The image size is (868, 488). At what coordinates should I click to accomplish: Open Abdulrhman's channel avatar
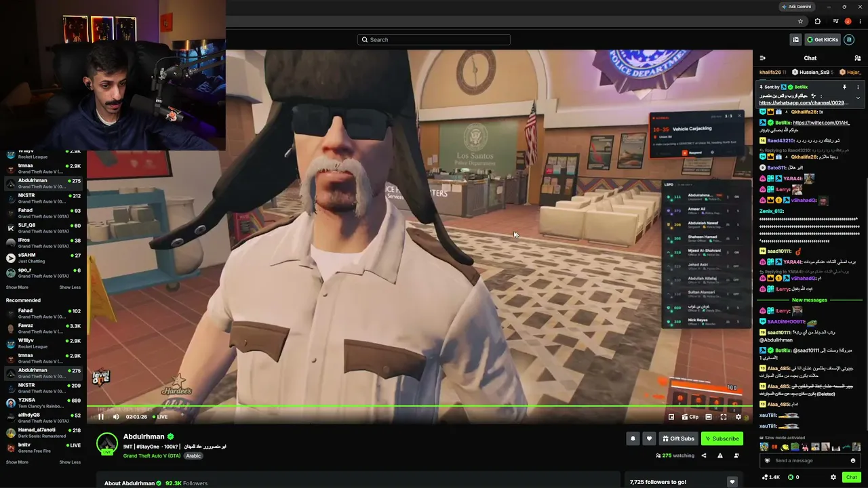pyautogui.click(x=107, y=443)
